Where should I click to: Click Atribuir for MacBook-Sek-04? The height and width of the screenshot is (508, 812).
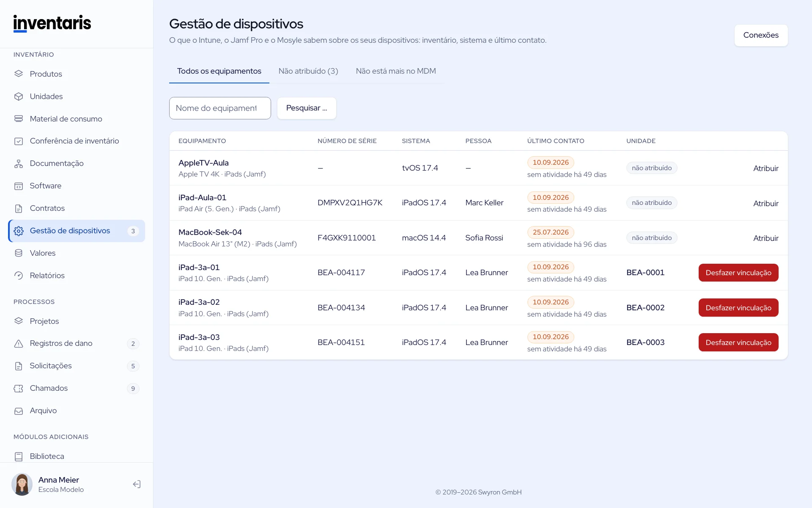coord(765,238)
